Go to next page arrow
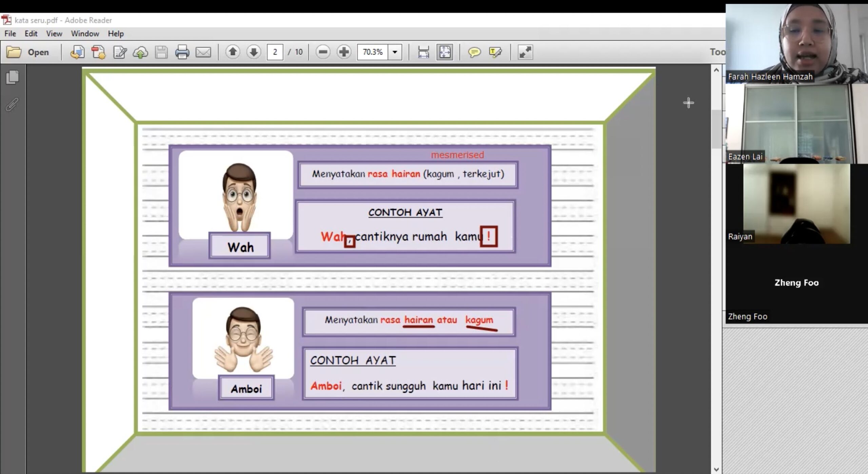 (254, 52)
